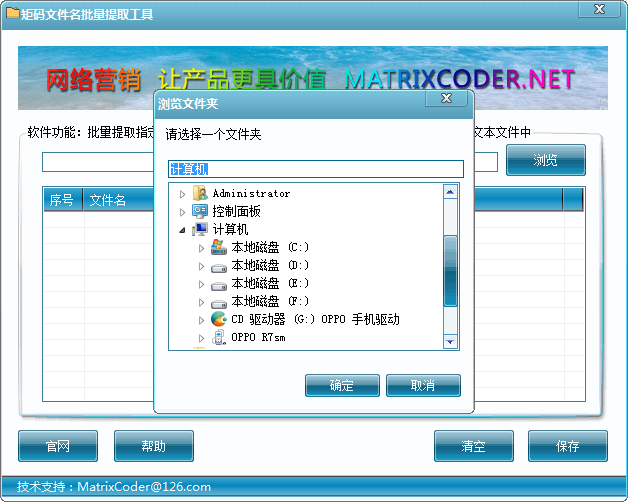Click the OPPO R7sm phone device icon
Screen dimensions: 628x502
(219, 337)
